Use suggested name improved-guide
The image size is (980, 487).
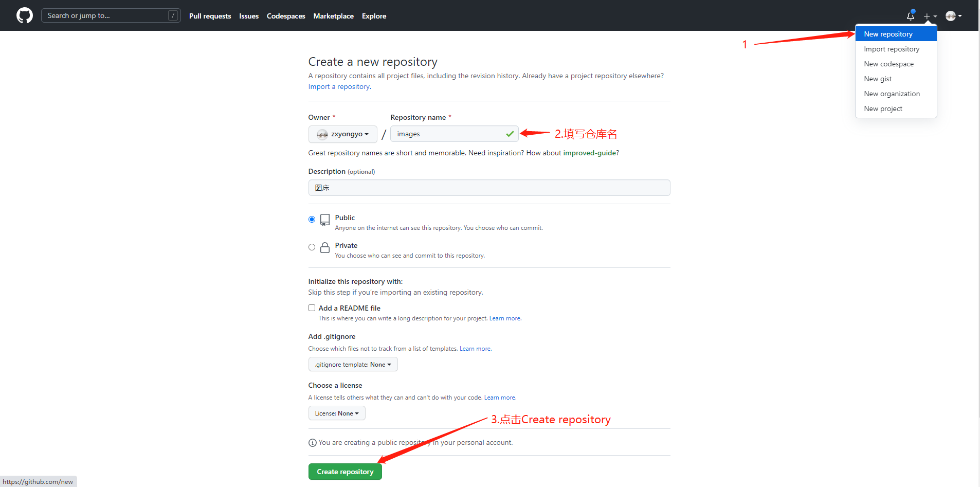point(590,153)
